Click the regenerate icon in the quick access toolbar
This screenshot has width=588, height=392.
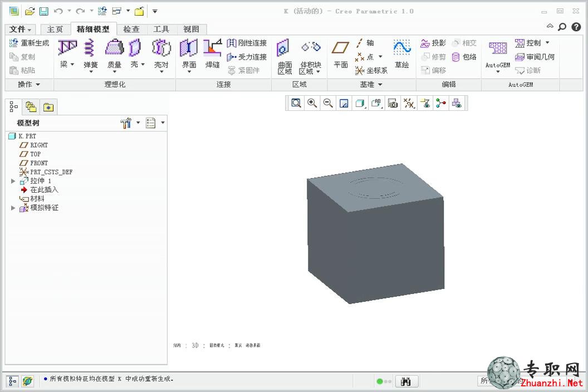pos(102,11)
